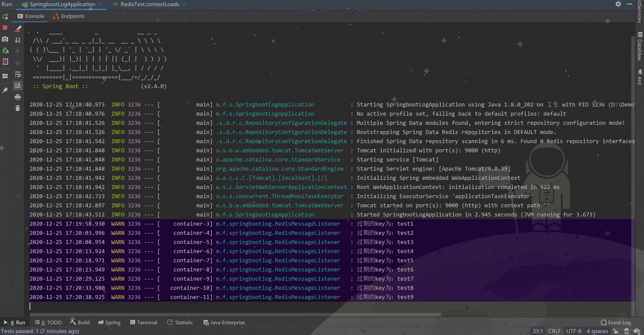Screen dimensions: 644x335
Task: Clear console with the trash icon
Action: coord(18,108)
